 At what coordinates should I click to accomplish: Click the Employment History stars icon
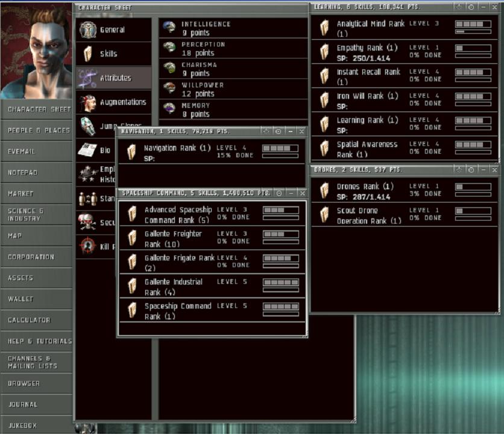pos(88,174)
